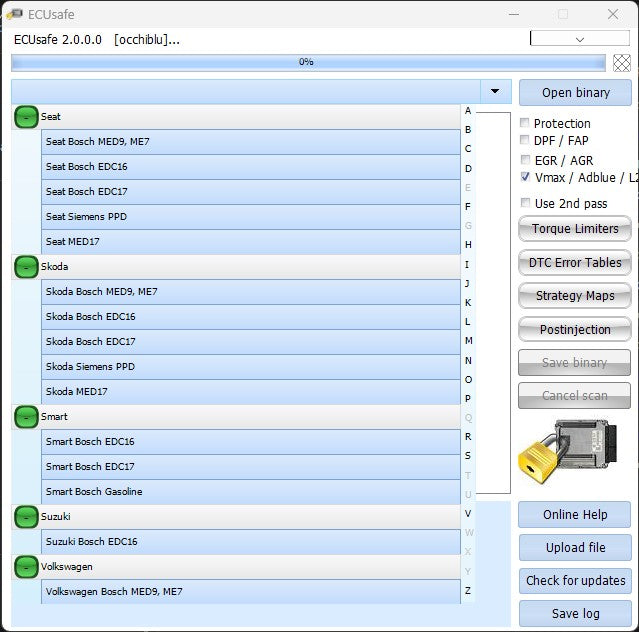Collapse the Skoda group
The height and width of the screenshot is (632, 639).
26,267
